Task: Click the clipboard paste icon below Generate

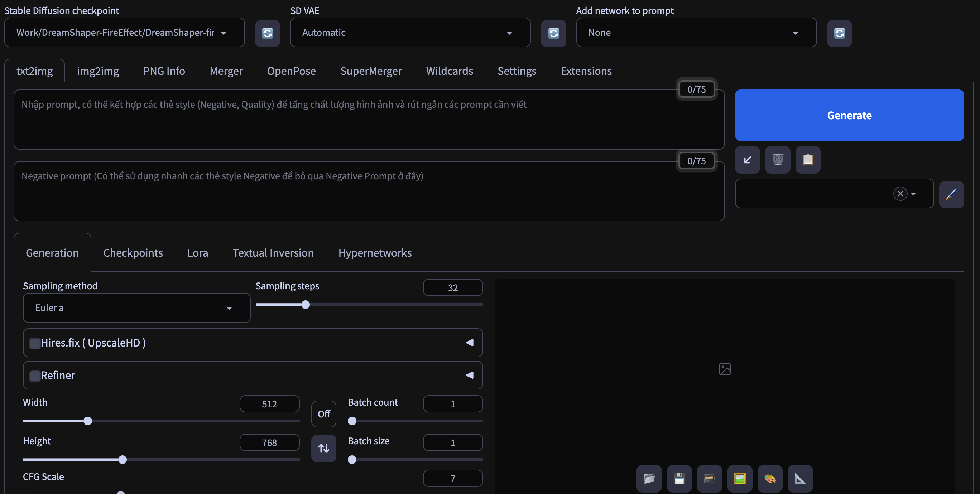Action: [x=808, y=160]
